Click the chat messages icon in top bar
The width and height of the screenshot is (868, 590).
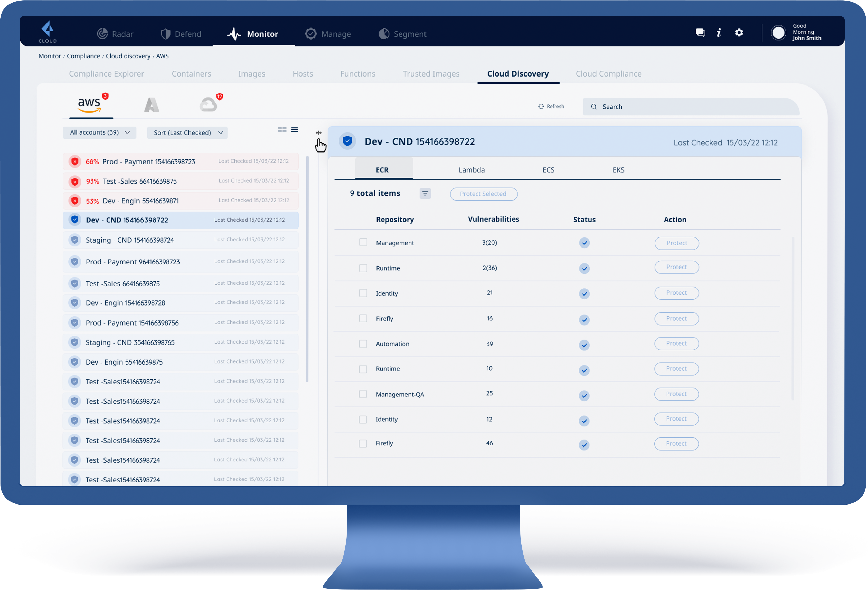click(x=700, y=33)
